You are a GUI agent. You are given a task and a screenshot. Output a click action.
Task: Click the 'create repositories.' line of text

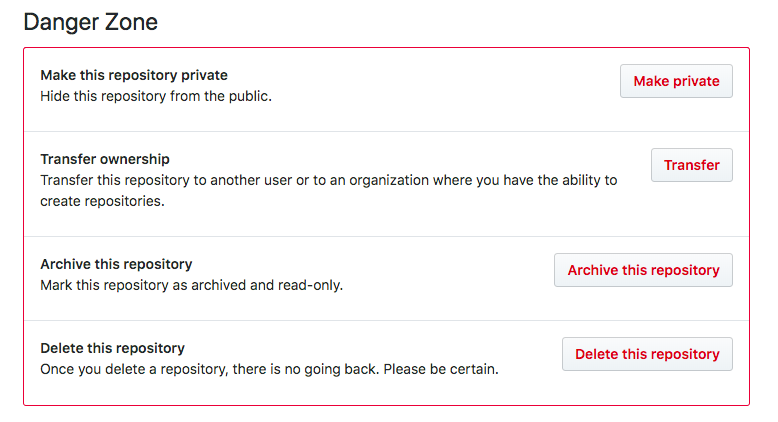pyautogui.click(x=102, y=201)
